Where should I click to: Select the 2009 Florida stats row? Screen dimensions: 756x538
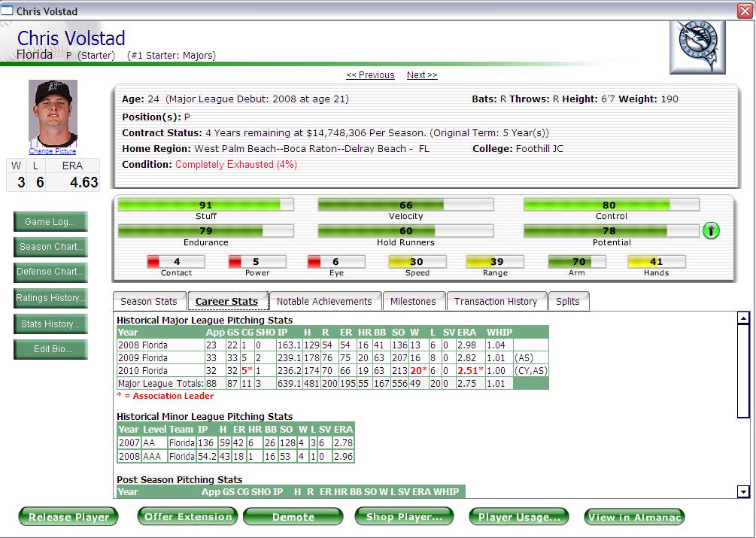[332, 357]
